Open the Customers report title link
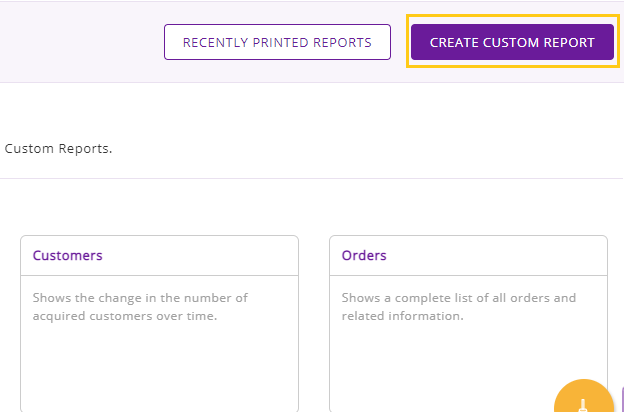This screenshot has height=412, width=624. point(68,255)
